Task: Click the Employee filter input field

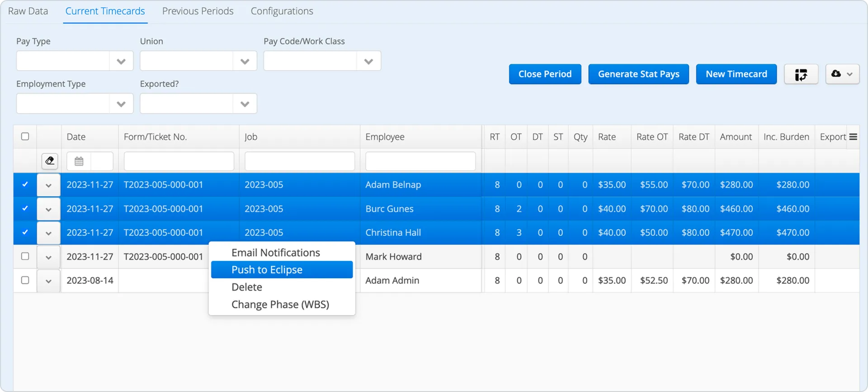Action: tap(420, 161)
